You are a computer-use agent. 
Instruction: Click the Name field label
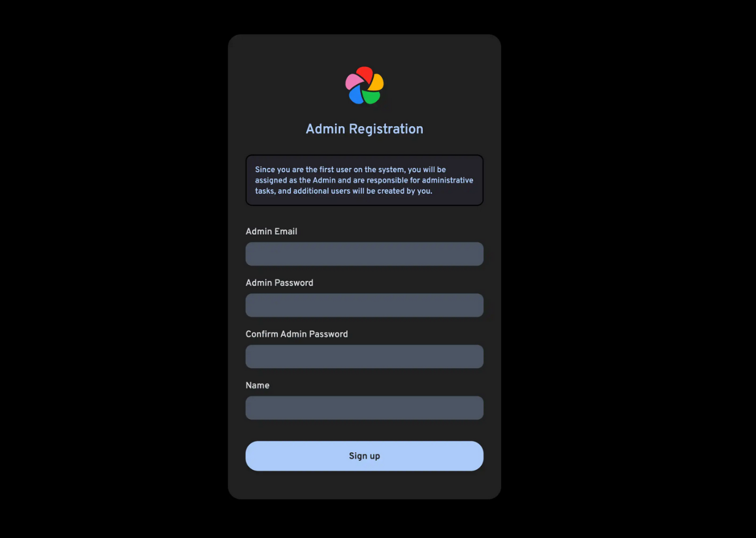click(x=257, y=385)
